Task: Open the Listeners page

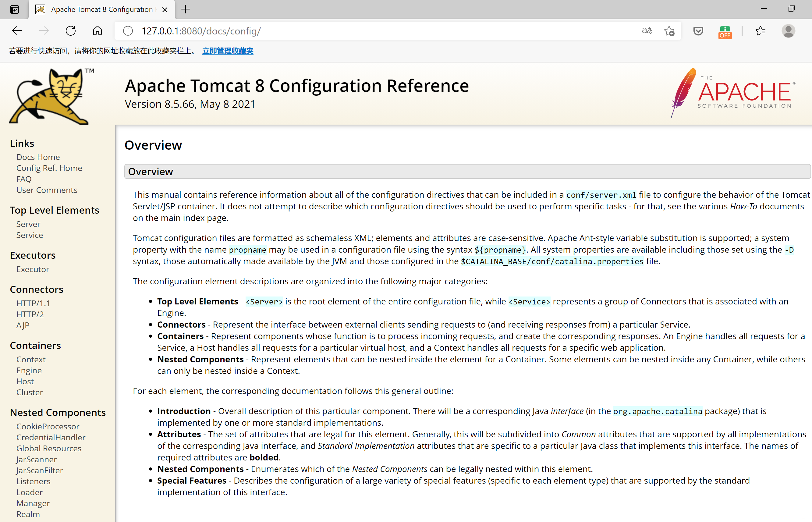Action: click(33, 481)
